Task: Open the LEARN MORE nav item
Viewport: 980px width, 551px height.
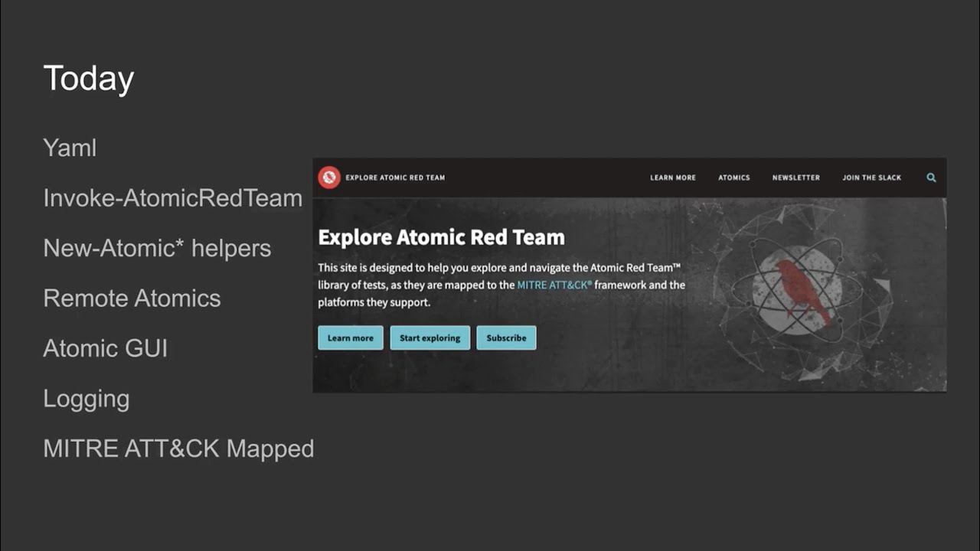Action: (673, 178)
